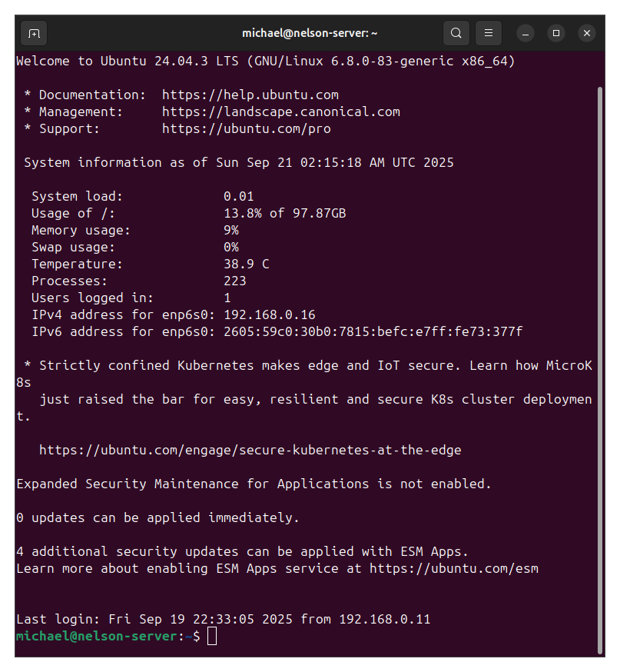
Task: Click the Welcome to Ubuntu 24.04.3 line
Action: coord(265,62)
